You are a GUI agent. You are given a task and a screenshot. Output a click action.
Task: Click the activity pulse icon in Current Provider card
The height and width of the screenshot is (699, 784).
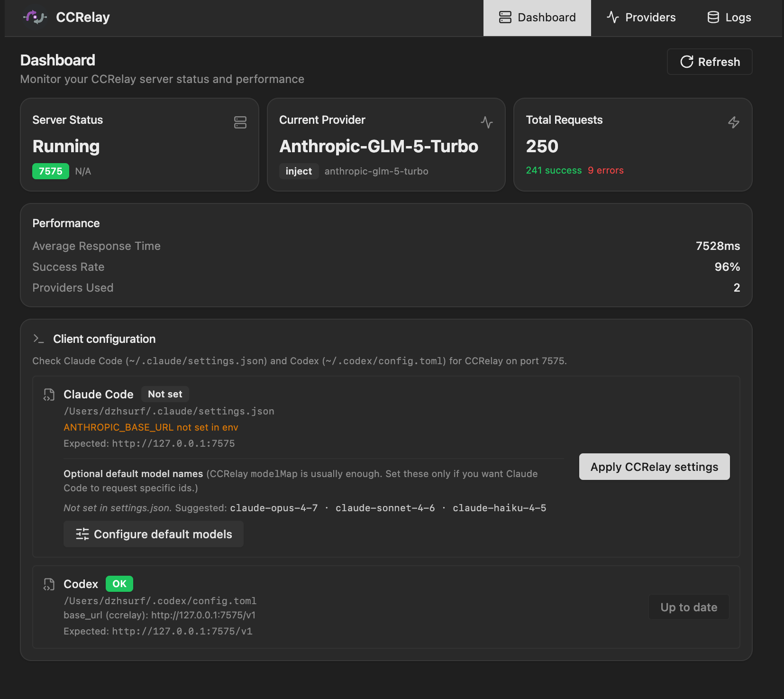(487, 122)
